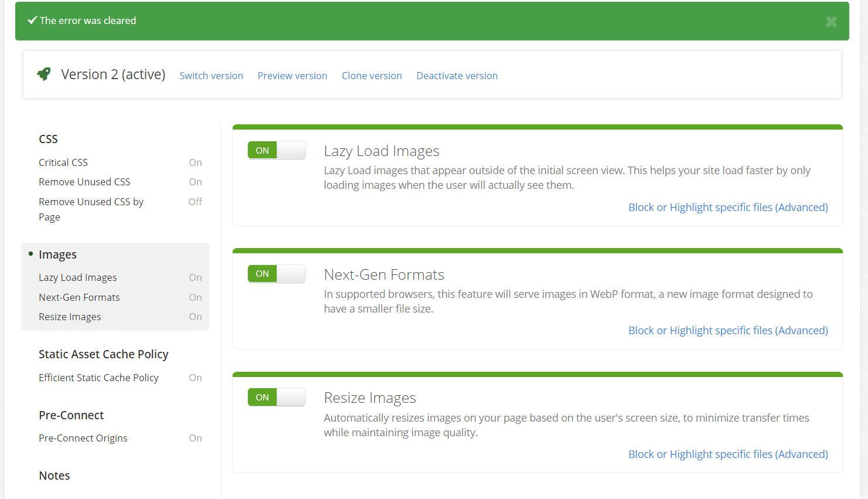
Task: Expand advanced file options for Lazy Load Images
Action: coord(728,208)
